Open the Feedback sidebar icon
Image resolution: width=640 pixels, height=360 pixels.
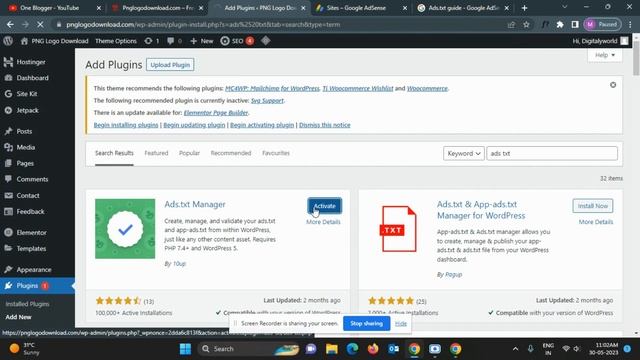(x=8, y=211)
